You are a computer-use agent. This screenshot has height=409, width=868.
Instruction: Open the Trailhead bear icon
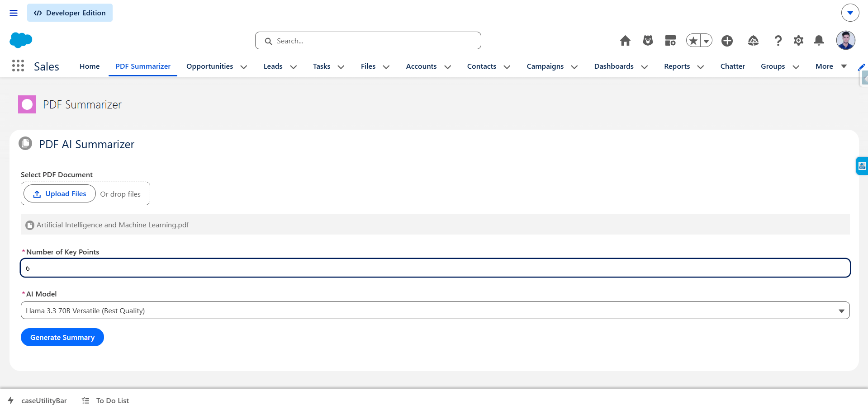pyautogui.click(x=648, y=41)
